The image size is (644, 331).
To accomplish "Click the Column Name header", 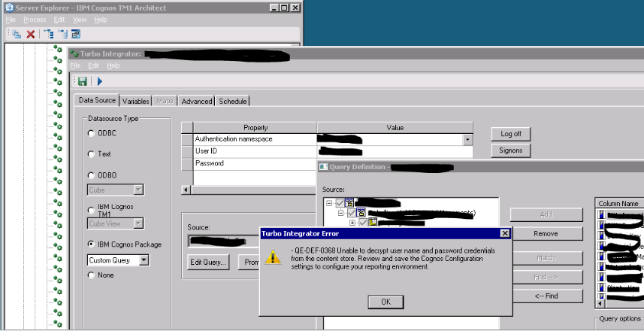I will [618, 204].
